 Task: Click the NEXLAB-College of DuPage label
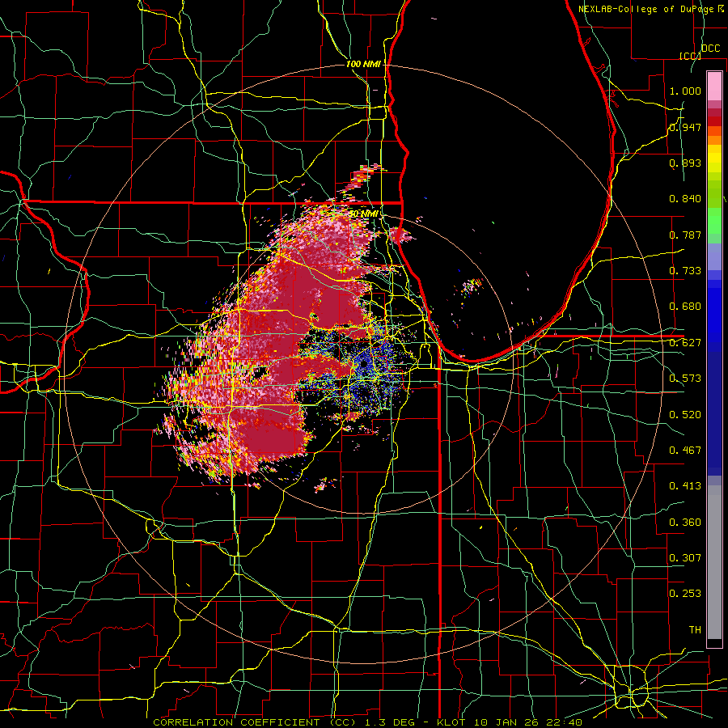tap(650, 9)
